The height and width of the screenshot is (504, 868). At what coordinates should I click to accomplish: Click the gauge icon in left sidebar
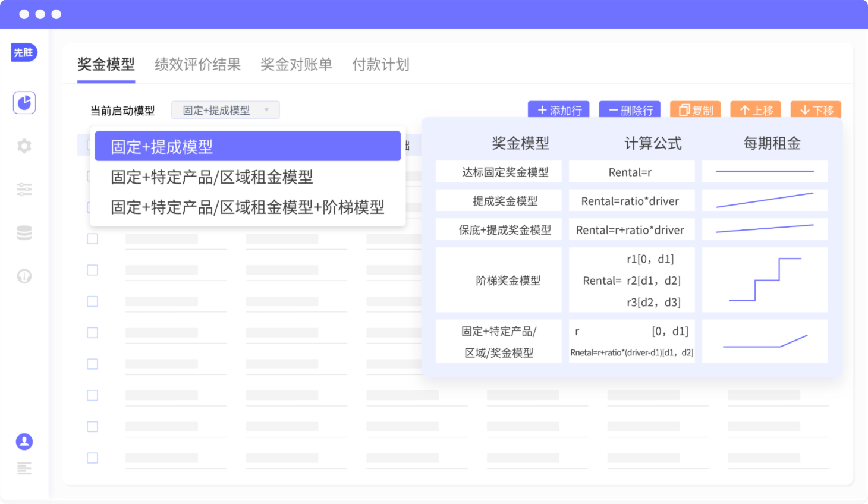[24, 276]
